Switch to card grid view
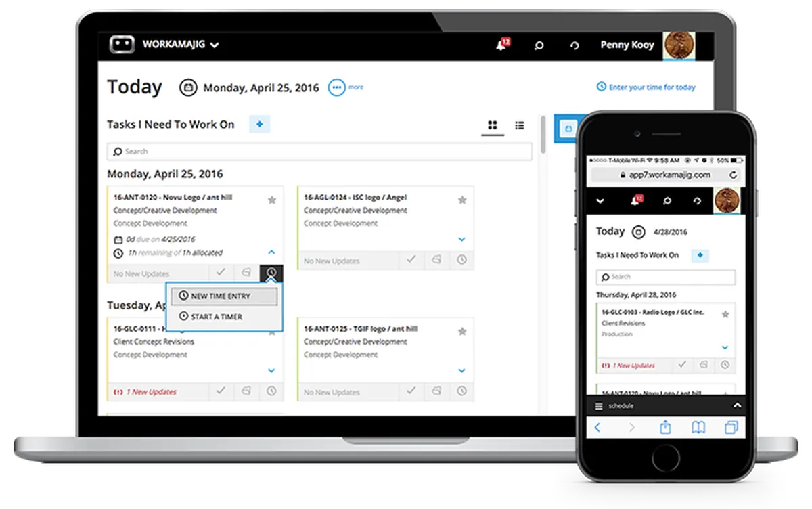The width and height of the screenshot is (812, 509). pyautogui.click(x=493, y=125)
